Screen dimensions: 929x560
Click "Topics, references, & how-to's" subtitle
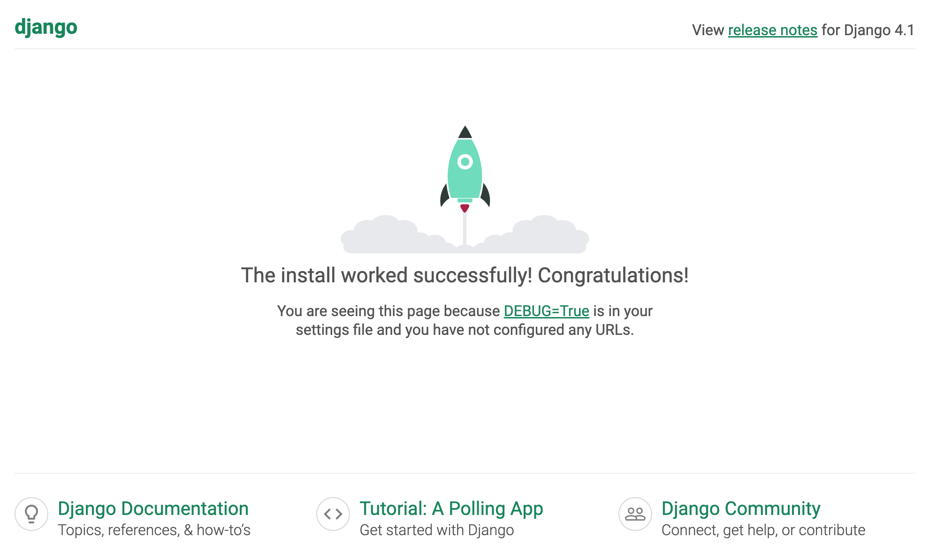(154, 530)
